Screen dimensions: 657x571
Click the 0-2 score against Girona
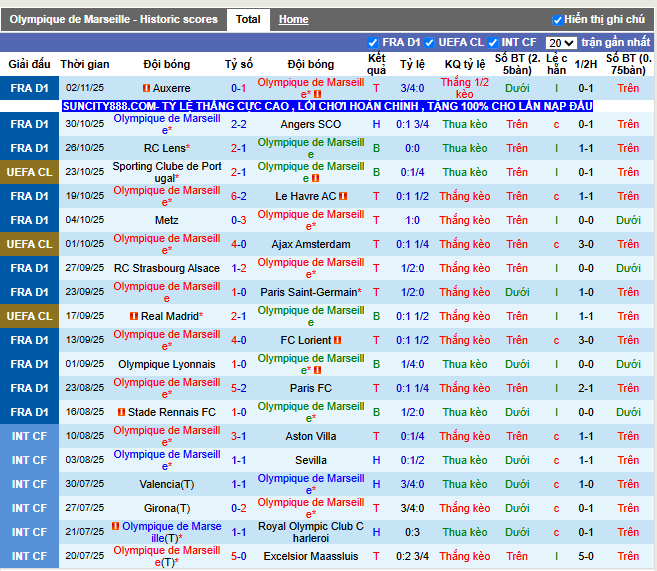pos(238,508)
